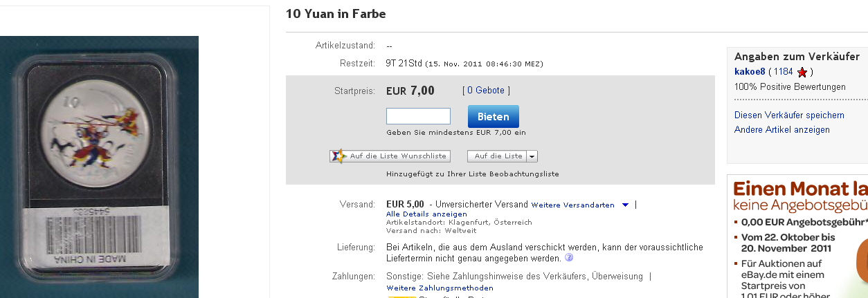Image resolution: width=868 pixels, height=298 pixels.
Task: Click Andere Artikel anzeigen link
Action: click(x=781, y=130)
